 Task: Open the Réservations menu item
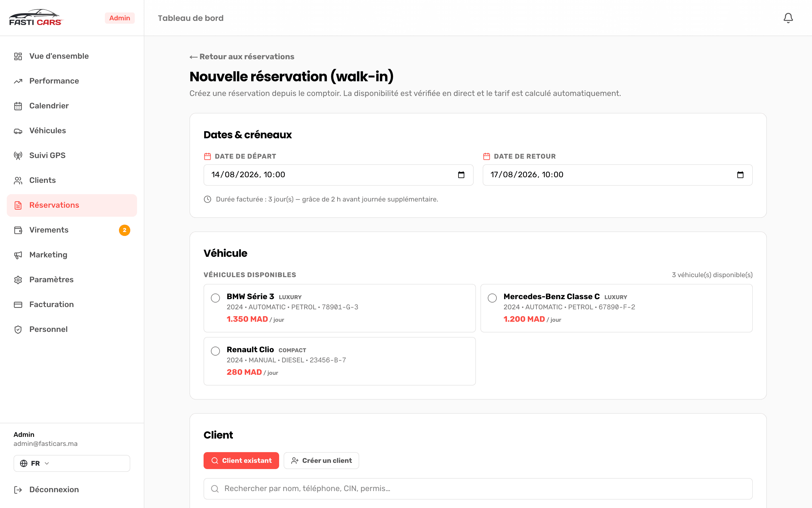pos(72,205)
